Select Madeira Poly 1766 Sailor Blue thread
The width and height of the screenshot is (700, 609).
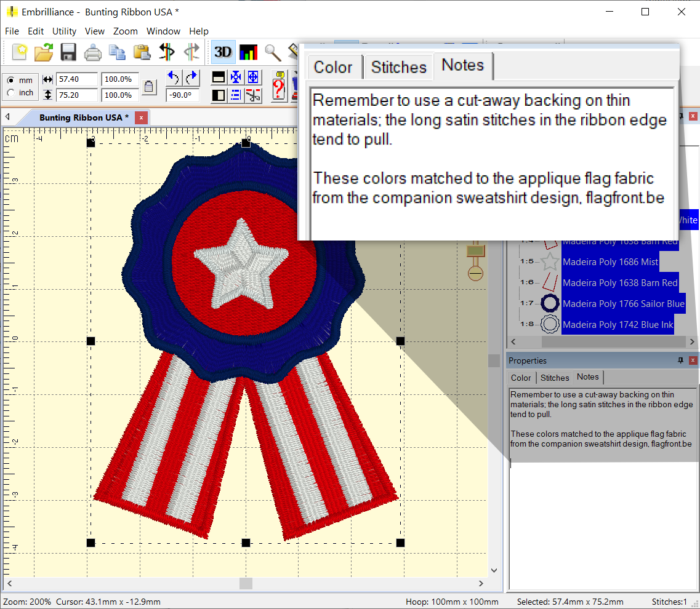[x=624, y=303]
